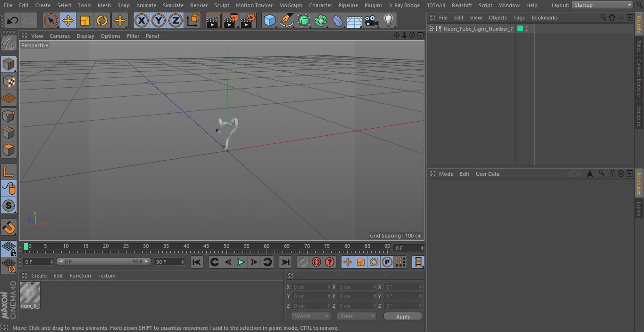Click Apply button in coordinates panel
Screen dimensions: 644x332
click(x=403, y=317)
